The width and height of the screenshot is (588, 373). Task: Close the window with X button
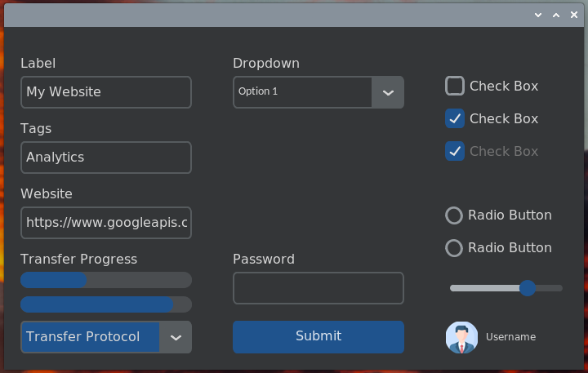pyautogui.click(x=574, y=15)
